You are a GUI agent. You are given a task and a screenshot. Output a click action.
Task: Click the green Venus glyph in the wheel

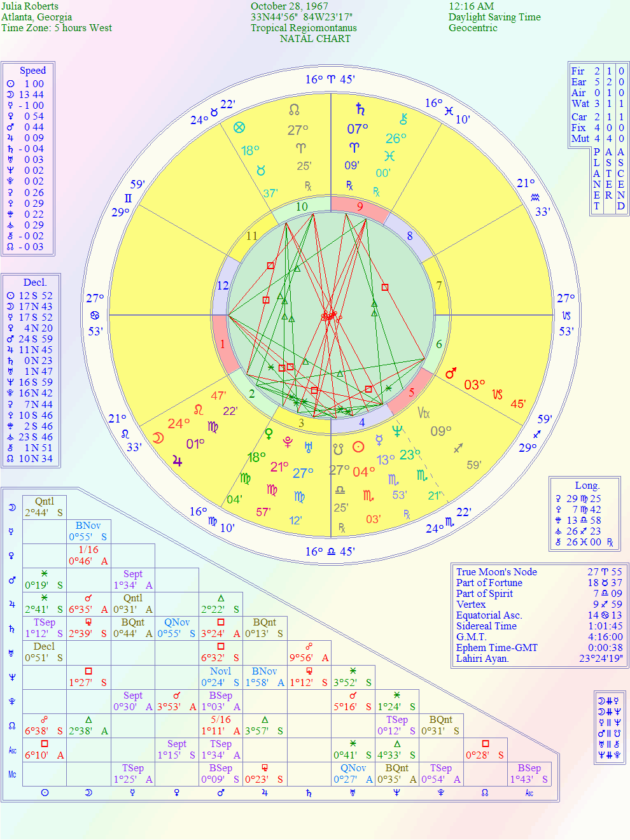[x=269, y=434]
